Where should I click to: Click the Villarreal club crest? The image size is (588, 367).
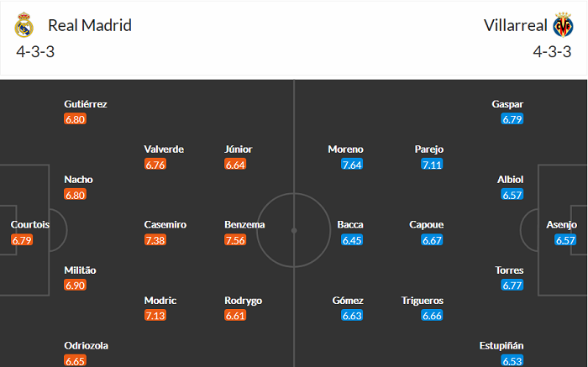click(x=562, y=25)
